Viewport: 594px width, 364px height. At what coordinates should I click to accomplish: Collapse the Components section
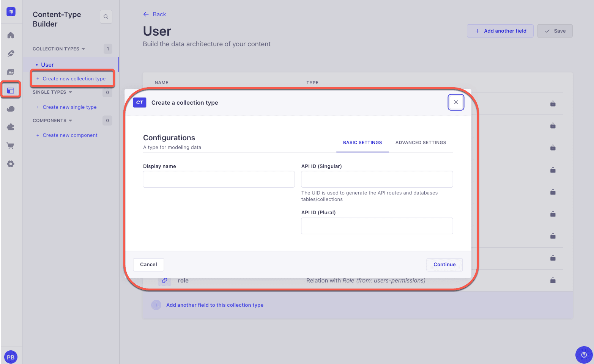pyautogui.click(x=52, y=121)
